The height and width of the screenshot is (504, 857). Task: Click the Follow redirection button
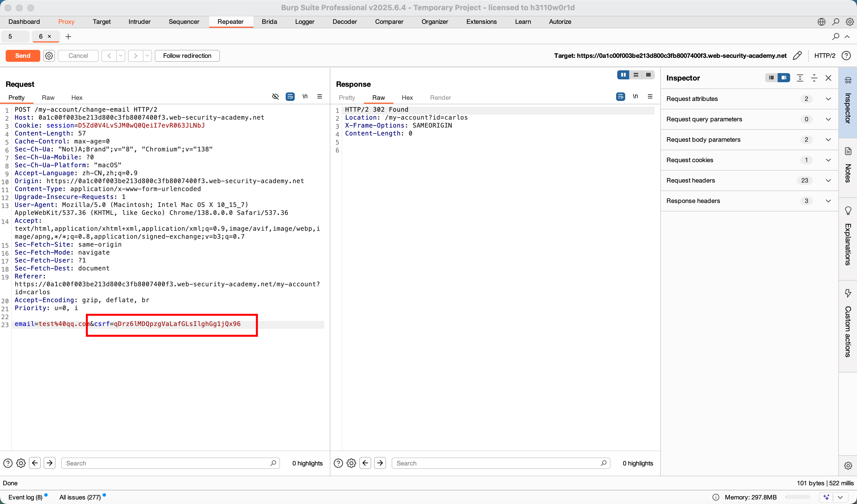[x=187, y=56]
